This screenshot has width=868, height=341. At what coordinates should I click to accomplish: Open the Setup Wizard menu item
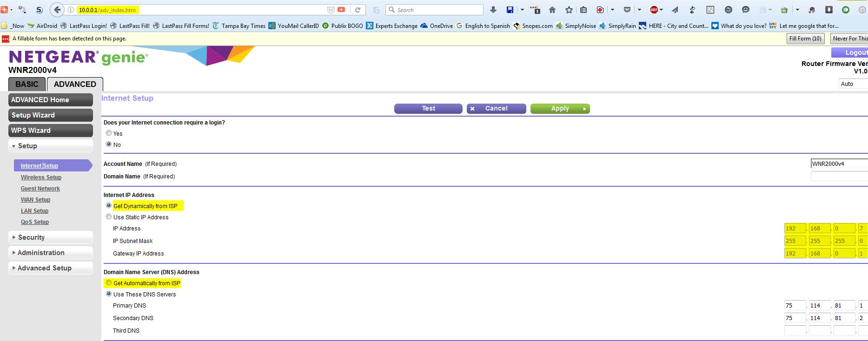coord(51,115)
